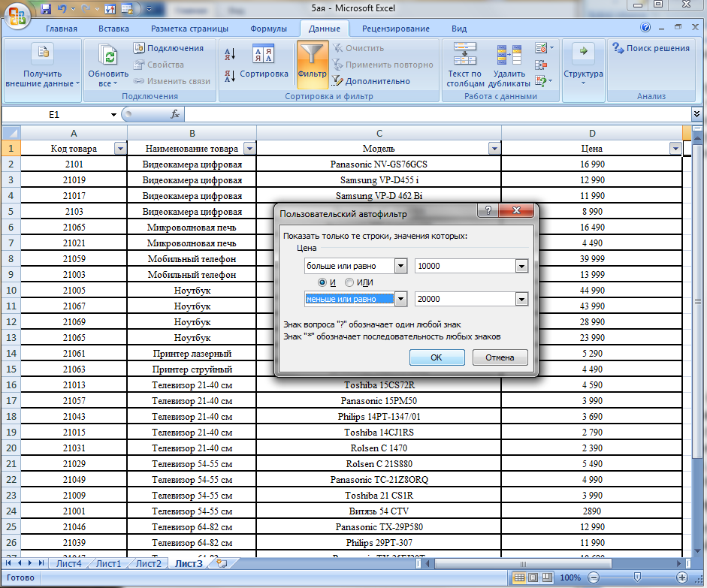The width and height of the screenshot is (707, 588).
Task: Open Разметка страницы ribbon tab
Action: [x=189, y=29]
